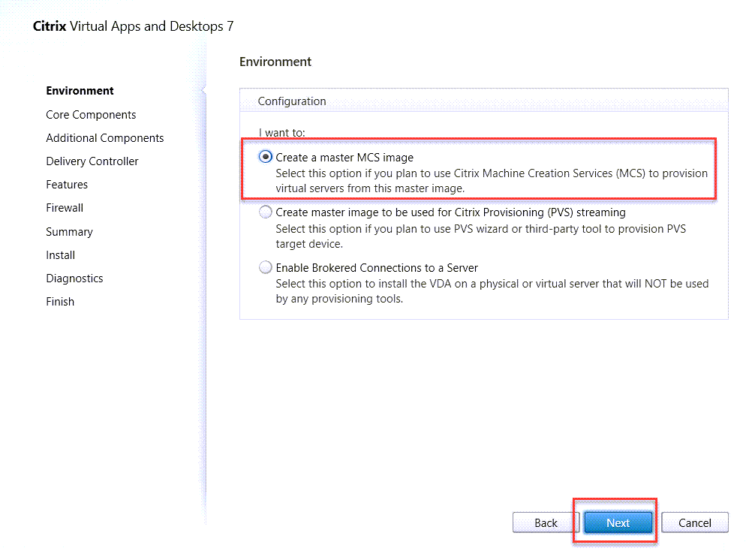This screenshot has height=560, width=746.
Task: Cancel the installation wizard
Action: (x=694, y=522)
